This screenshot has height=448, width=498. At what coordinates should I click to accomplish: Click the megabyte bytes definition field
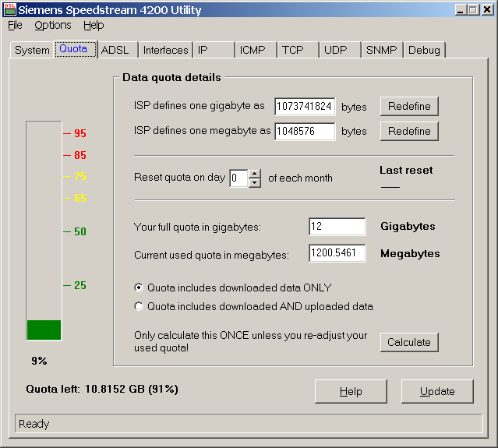pos(305,132)
